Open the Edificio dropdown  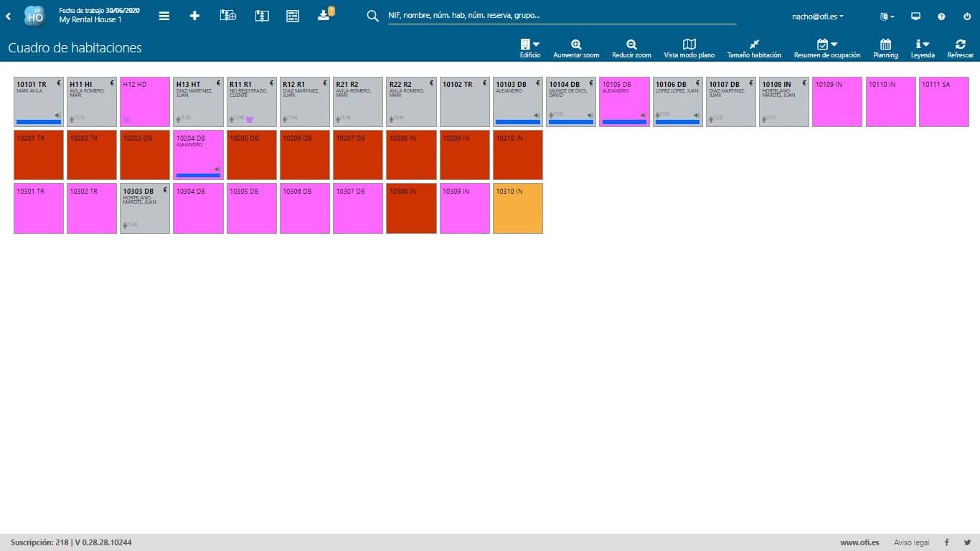pos(529,44)
